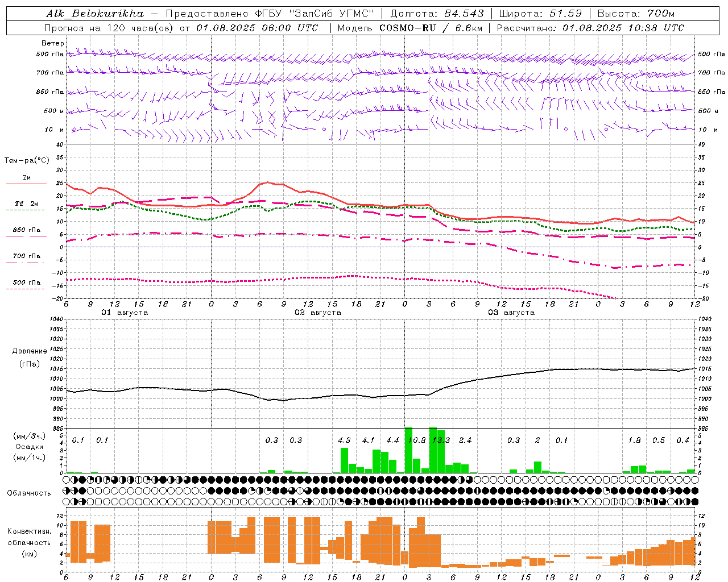The height and width of the screenshot is (582, 728).
Task: Click the Осадки panel label
Action: coord(29,447)
